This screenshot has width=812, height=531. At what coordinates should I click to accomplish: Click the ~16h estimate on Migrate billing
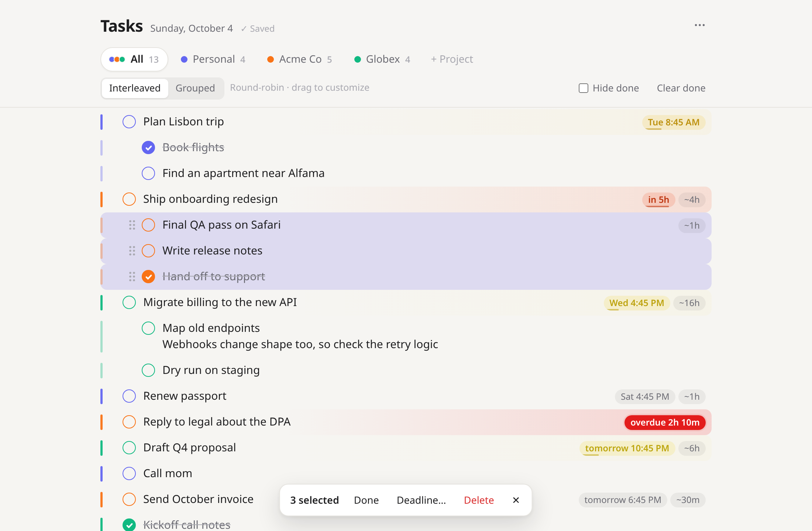689,303
